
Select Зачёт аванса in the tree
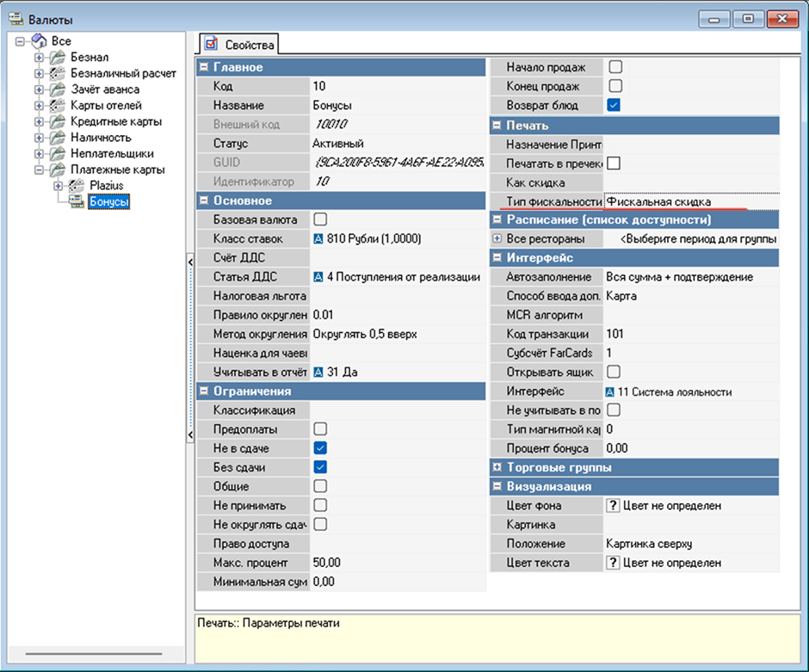pyautogui.click(x=105, y=89)
